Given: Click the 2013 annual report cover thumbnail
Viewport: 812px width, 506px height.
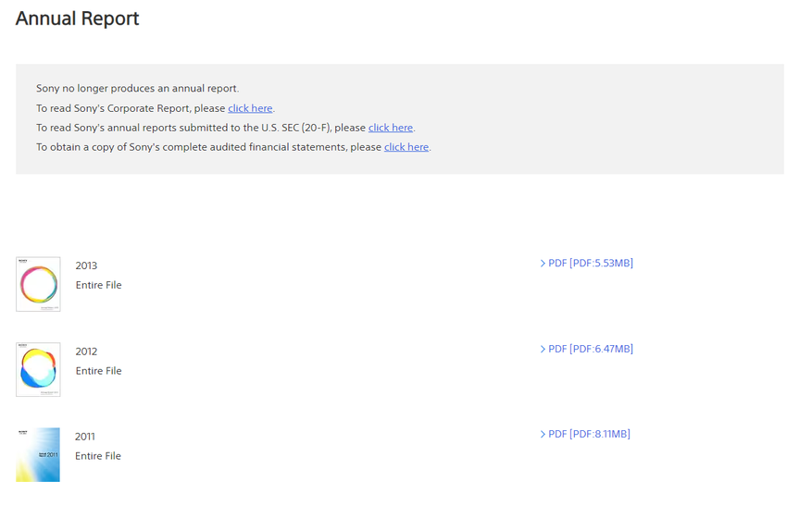Looking at the screenshot, I should (x=38, y=284).
